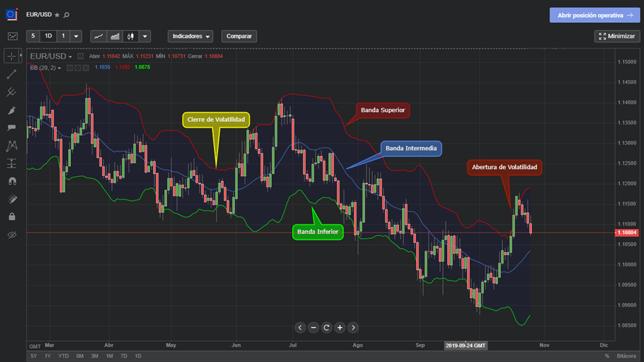Choose the brush drawing tool
This screenshot has height=362, width=644.
(12, 110)
